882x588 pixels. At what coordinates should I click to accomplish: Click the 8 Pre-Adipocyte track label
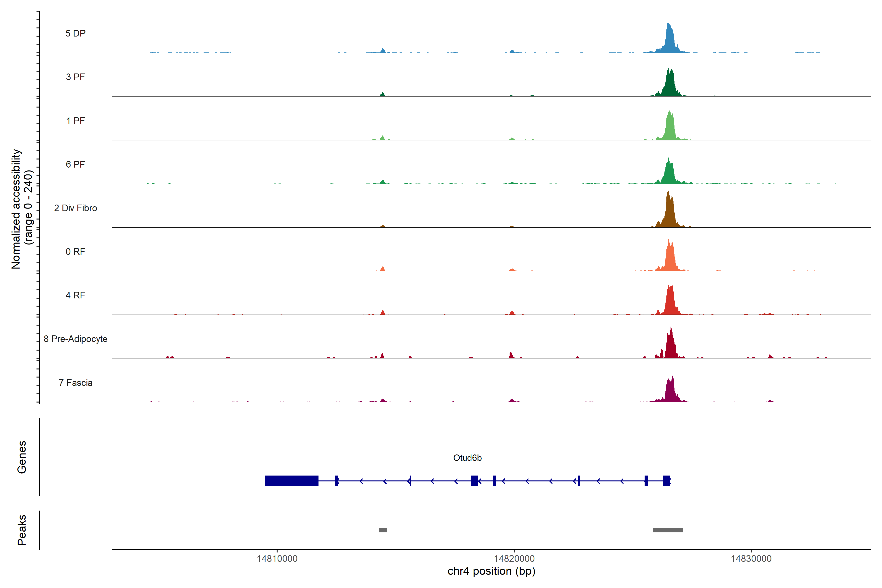click(75, 339)
